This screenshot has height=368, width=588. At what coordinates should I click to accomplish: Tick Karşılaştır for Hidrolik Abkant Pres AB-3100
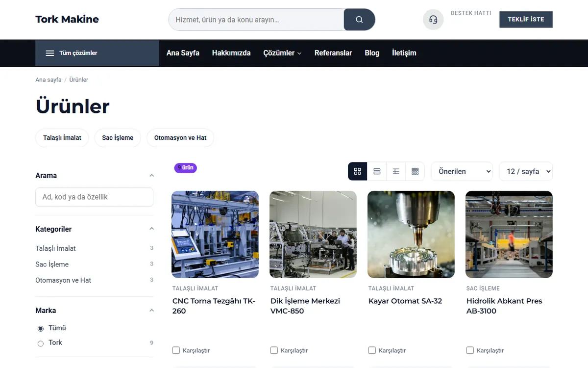(x=470, y=350)
